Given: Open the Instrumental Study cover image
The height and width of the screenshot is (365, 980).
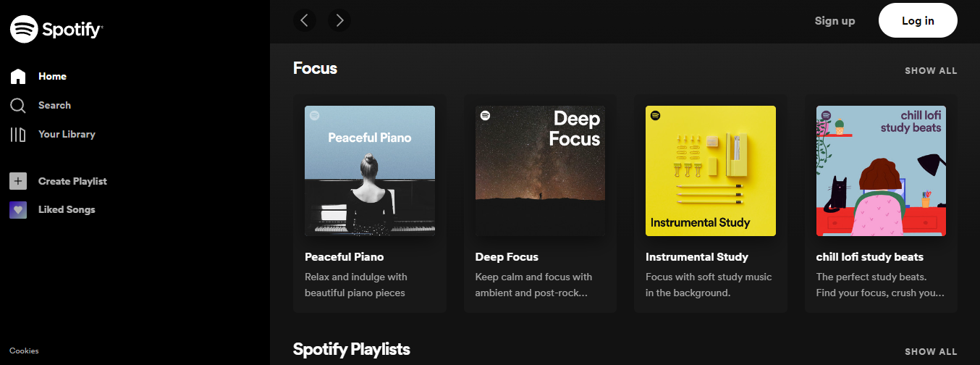Looking at the screenshot, I should tap(711, 171).
